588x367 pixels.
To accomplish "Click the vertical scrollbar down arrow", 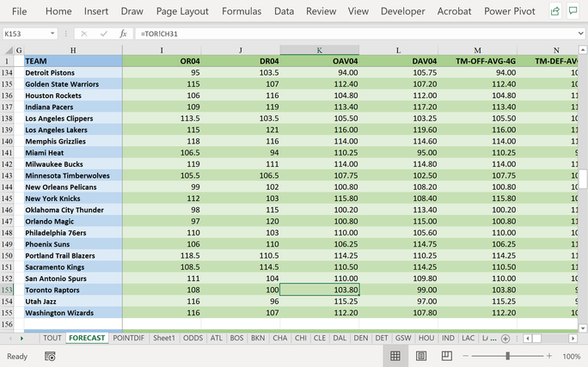I will pyautogui.click(x=582, y=328).
